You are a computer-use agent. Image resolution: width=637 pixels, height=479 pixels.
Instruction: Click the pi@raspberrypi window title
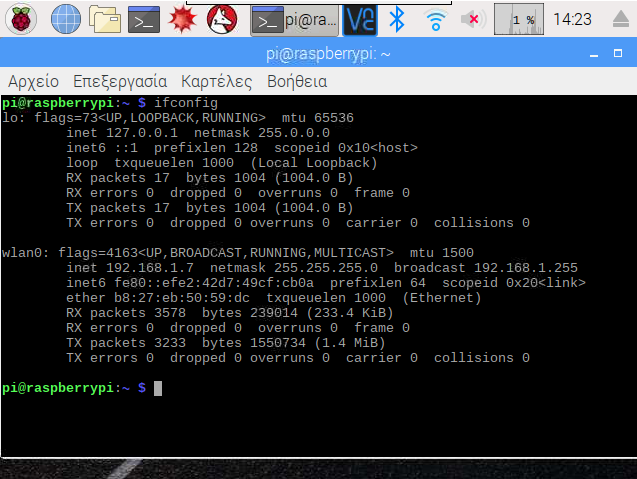point(328,54)
